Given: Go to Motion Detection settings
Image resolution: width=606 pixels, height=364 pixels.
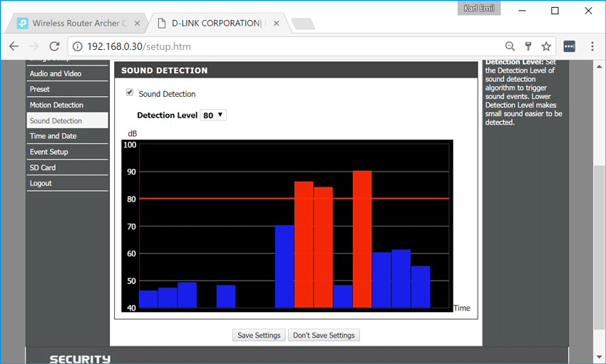Looking at the screenshot, I should coord(56,105).
